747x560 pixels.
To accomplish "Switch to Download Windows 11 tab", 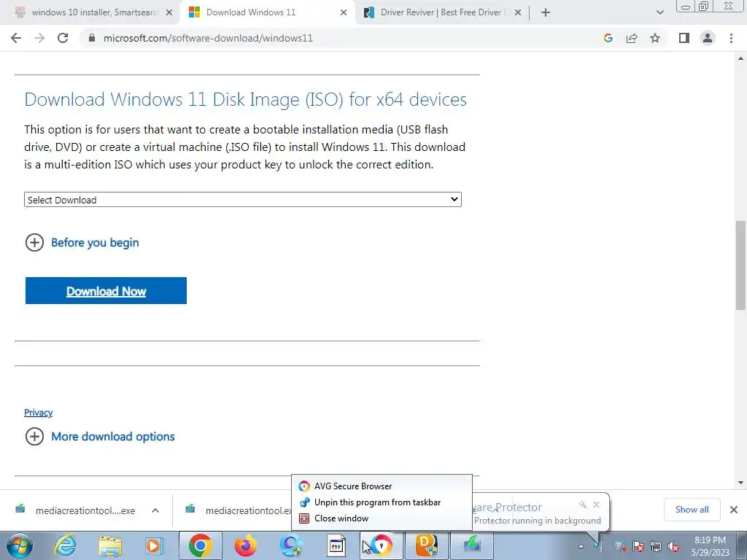I will coord(267,12).
